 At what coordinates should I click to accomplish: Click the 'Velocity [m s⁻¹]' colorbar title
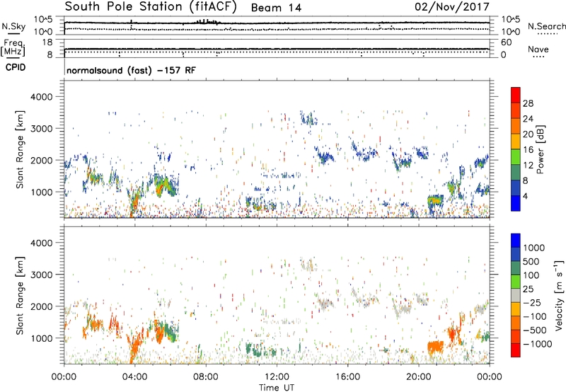tap(559, 295)
